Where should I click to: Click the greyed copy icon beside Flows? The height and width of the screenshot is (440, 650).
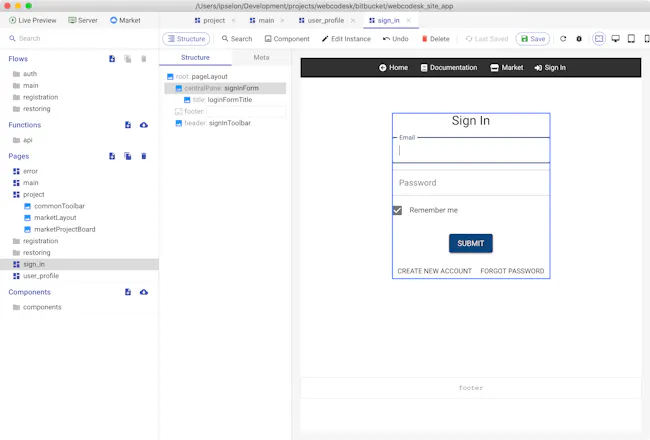pos(128,59)
